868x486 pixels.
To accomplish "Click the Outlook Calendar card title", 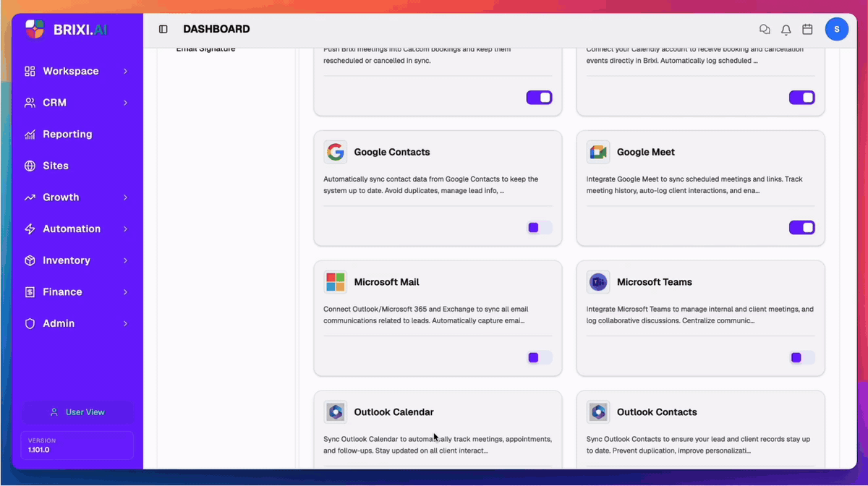I will click(x=394, y=412).
